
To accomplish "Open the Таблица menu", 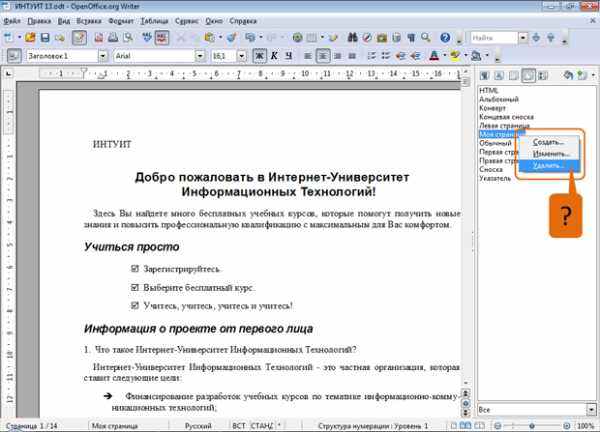I will pyautogui.click(x=154, y=21).
